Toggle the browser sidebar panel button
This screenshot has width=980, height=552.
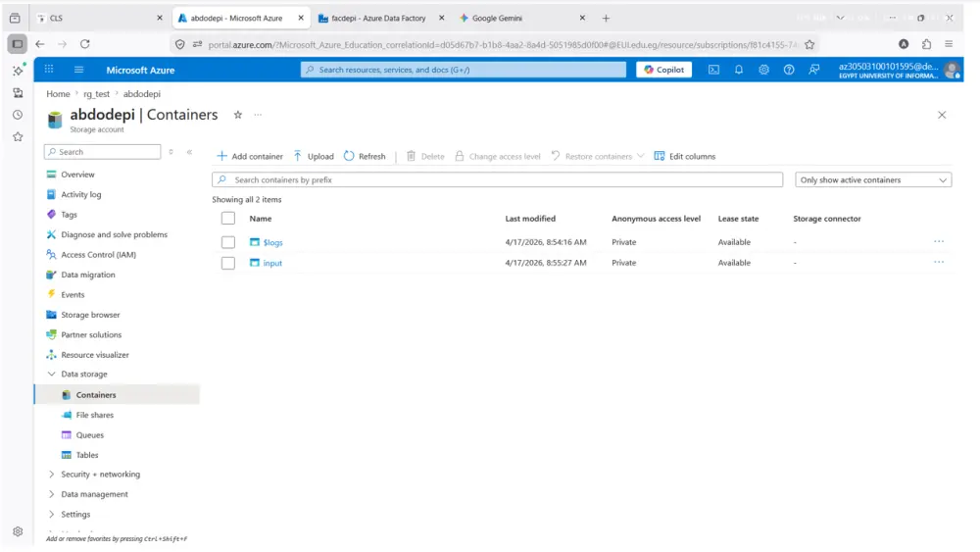click(x=18, y=44)
